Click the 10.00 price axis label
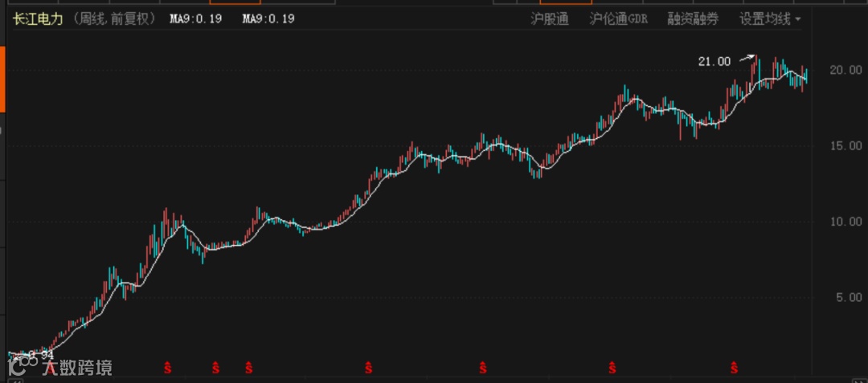Viewport: 868px width, 383px height. click(x=845, y=221)
